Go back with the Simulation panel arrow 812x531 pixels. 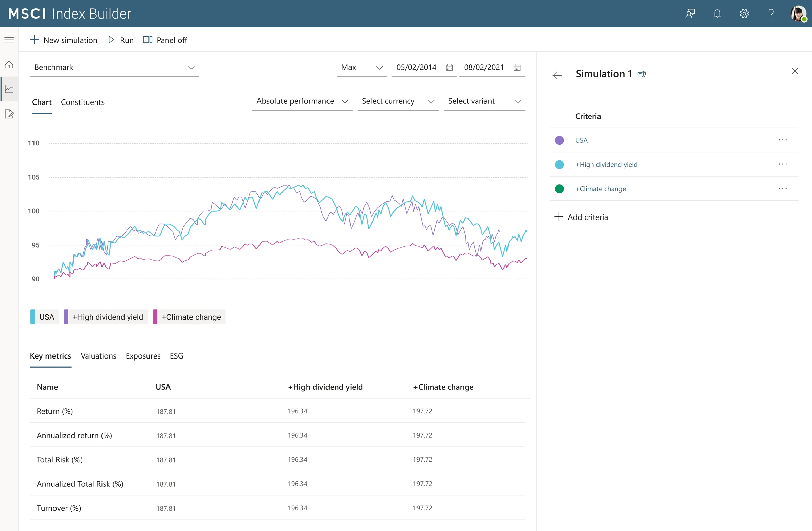point(557,75)
